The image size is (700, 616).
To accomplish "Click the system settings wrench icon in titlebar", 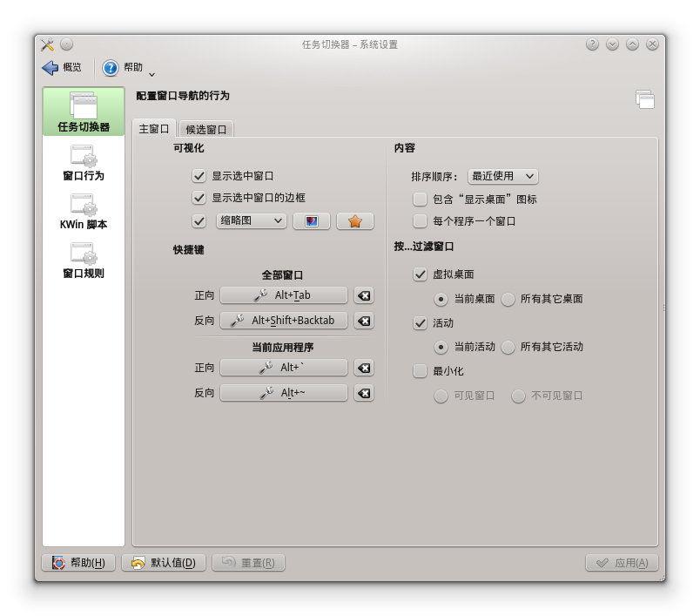I will [47, 44].
